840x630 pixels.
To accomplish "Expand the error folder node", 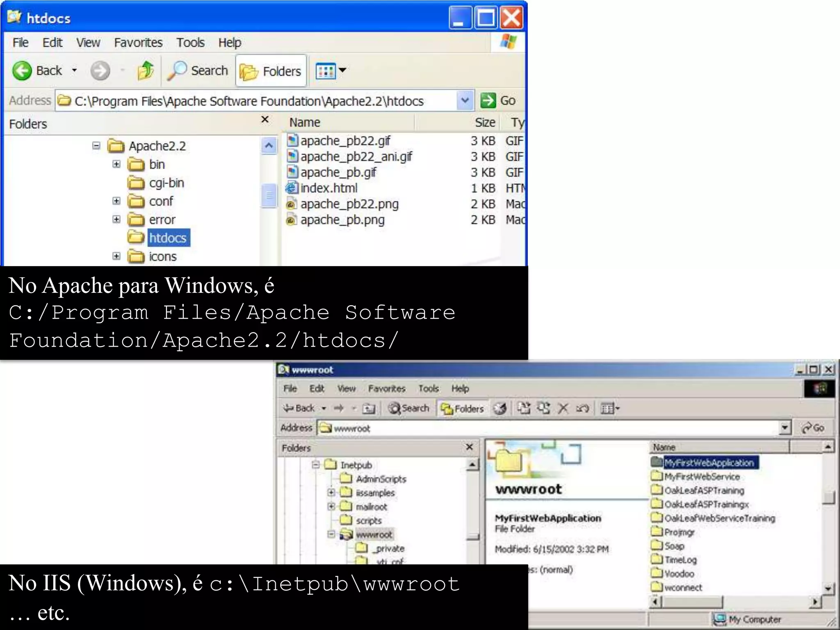I will [x=116, y=219].
